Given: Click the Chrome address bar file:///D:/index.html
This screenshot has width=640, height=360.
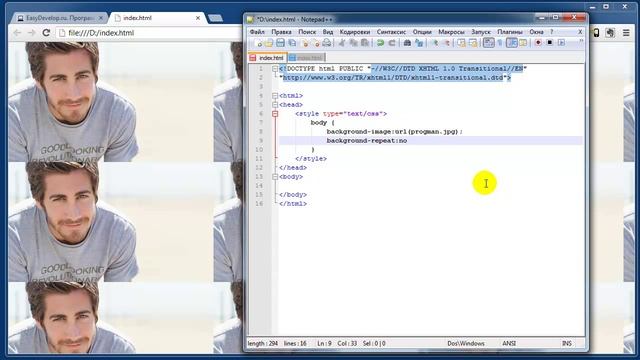Looking at the screenshot, I should [149, 33].
